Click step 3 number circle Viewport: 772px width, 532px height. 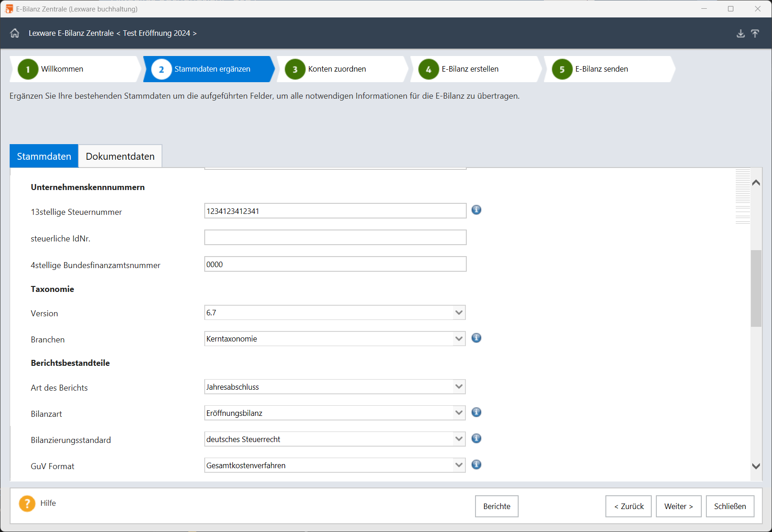pyautogui.click(x=295, y=69)
